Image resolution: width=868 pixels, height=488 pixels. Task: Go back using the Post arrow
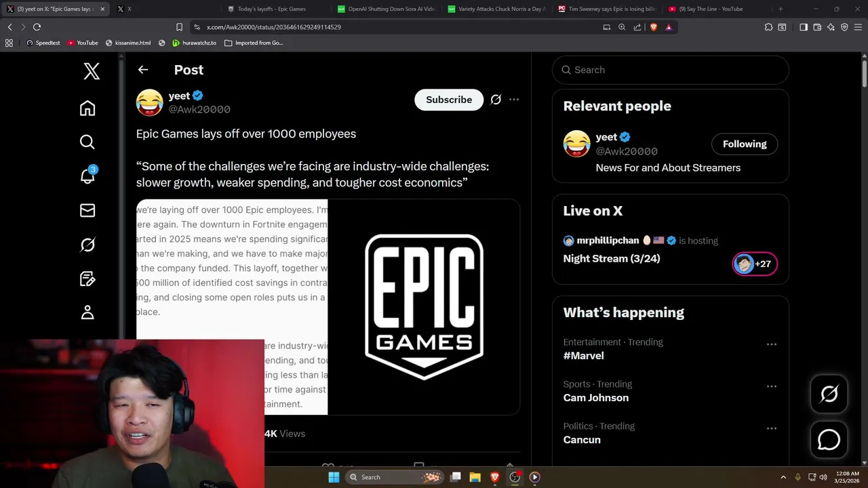[143, 70]
